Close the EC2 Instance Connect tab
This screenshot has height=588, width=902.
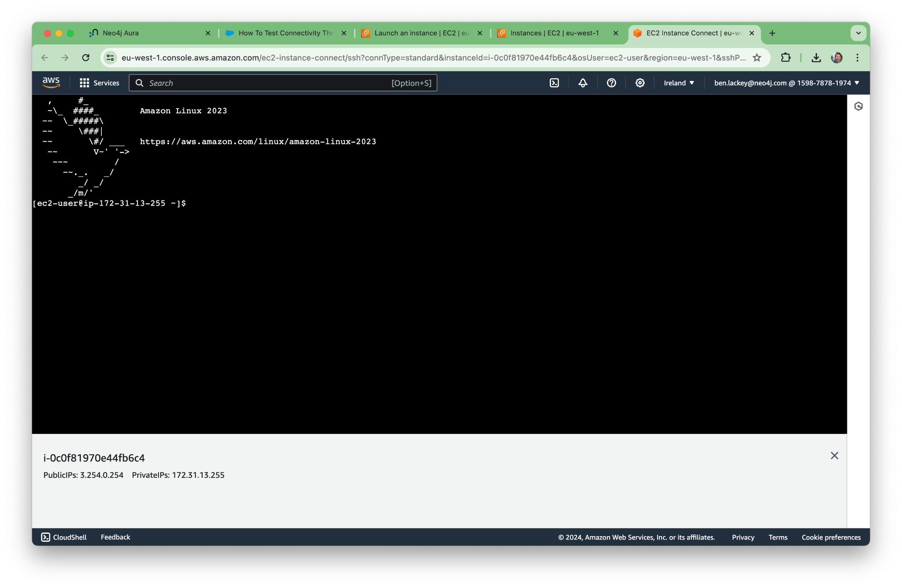752,33
